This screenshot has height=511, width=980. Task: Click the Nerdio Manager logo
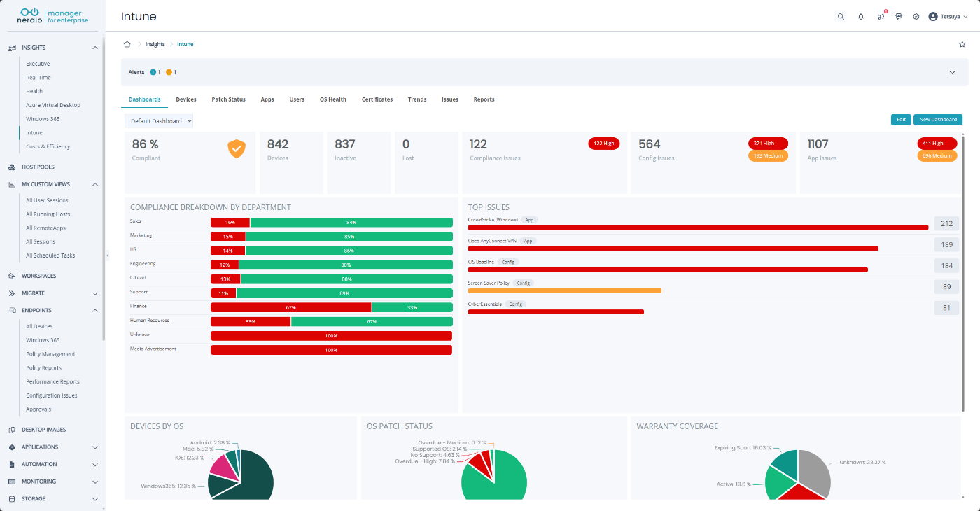coord(53,16)
